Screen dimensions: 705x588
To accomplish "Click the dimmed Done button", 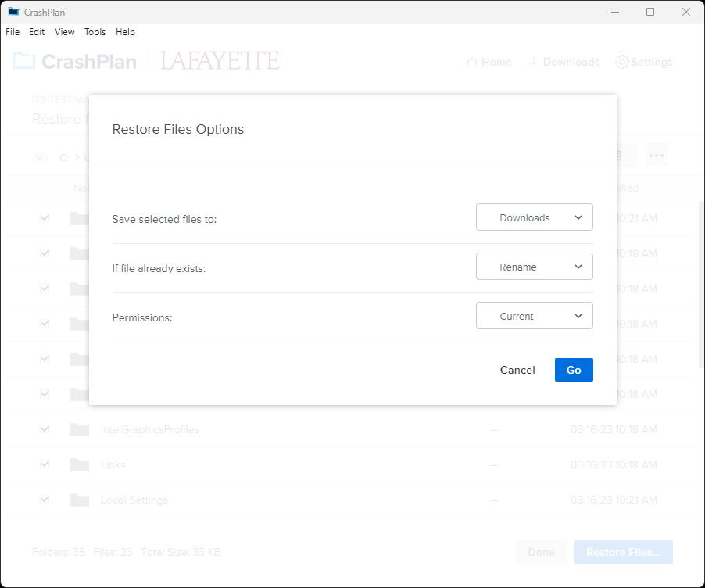I will (x=542, y=552).
